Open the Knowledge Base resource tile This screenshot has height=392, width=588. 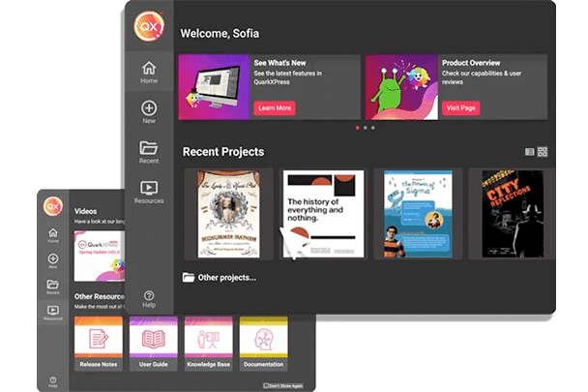click(x=208, y=342)
